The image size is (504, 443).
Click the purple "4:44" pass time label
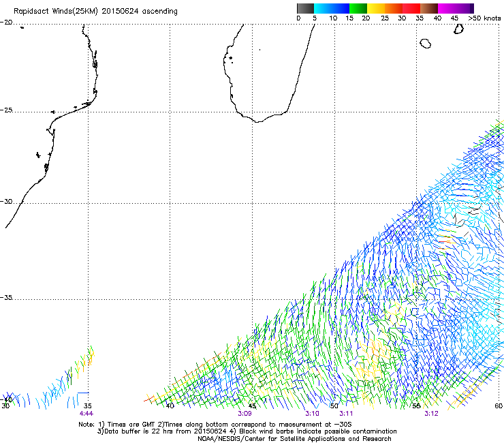(x=86, y=414)
